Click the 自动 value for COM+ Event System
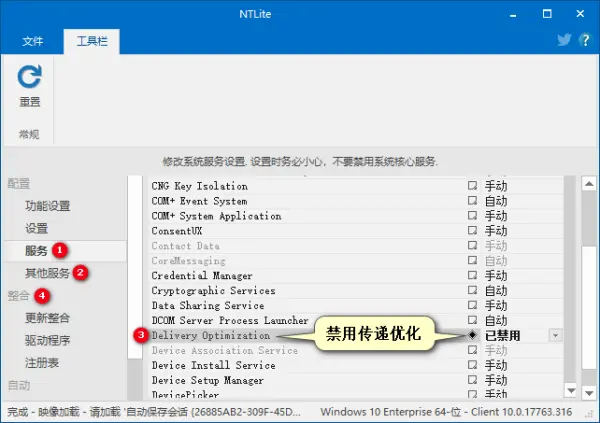The width and height of the screenshot is (600, 423). point(496,201)
